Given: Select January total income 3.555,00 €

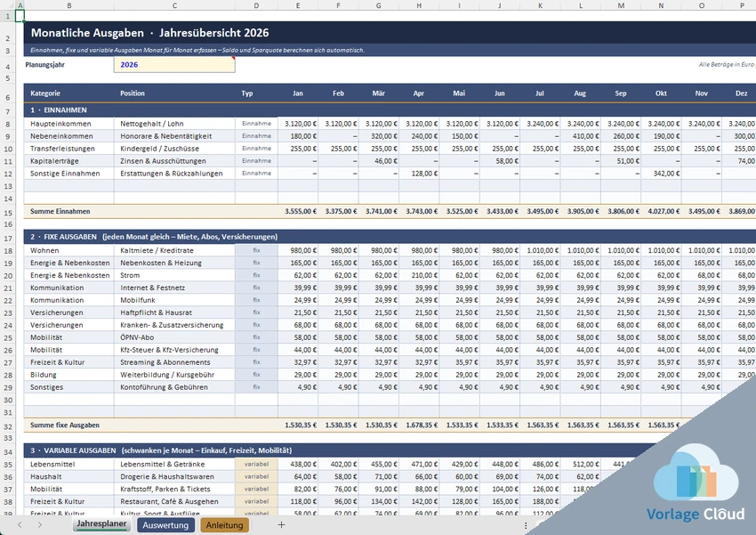Looking at the screenshot, I should 298,211.
